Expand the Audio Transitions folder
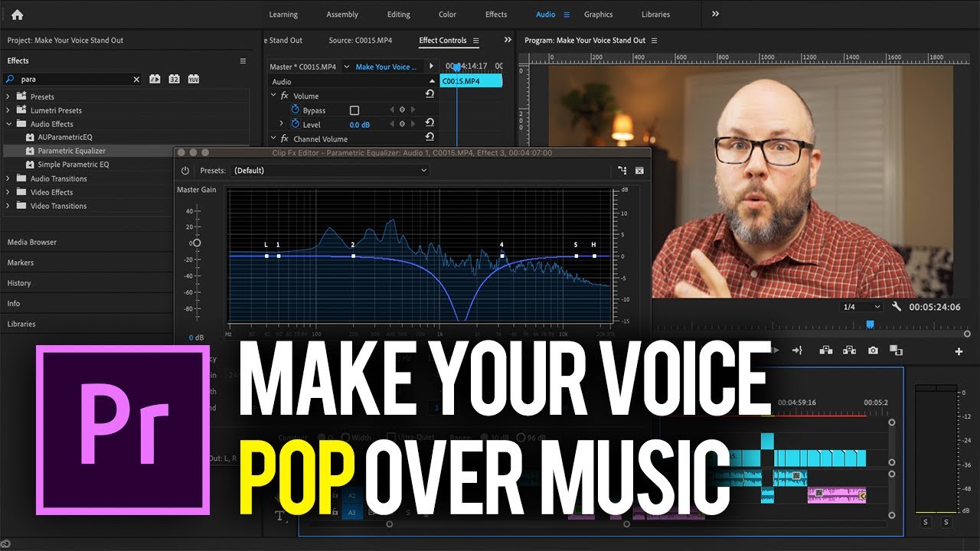This screenshot has width=980, height=551. (8, 178)
